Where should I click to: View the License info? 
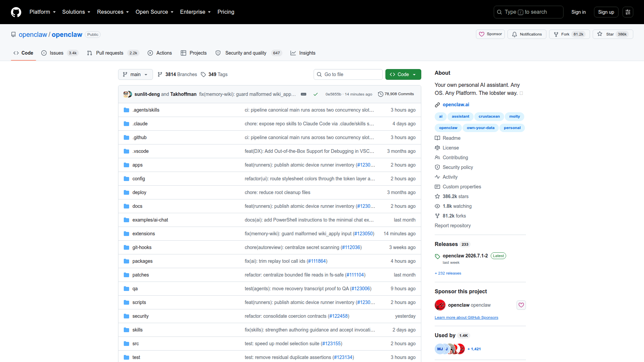450,148
